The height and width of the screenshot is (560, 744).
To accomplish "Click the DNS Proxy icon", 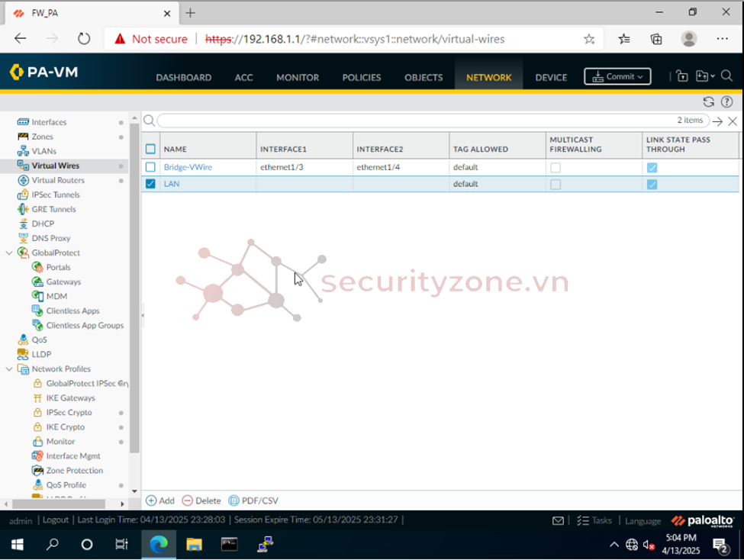I will (x=23, y=238).
